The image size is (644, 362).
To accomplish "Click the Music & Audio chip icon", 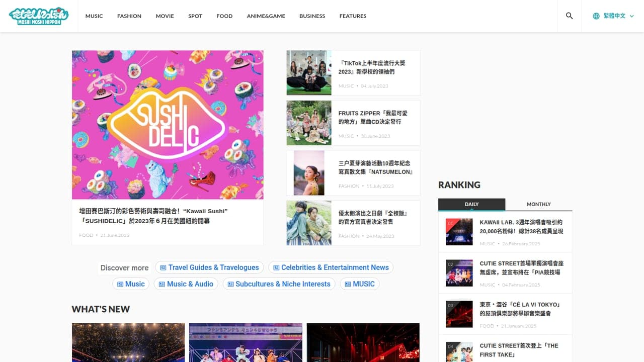I will pos(162,284).
